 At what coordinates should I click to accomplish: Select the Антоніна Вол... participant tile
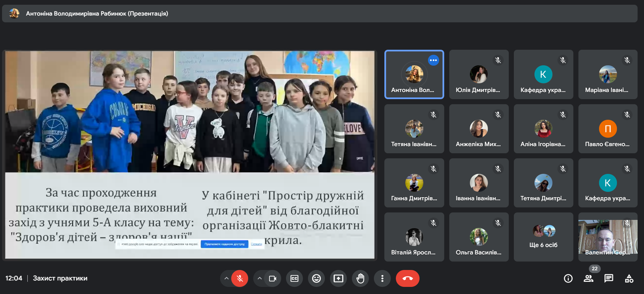click(x=414, y=74)
